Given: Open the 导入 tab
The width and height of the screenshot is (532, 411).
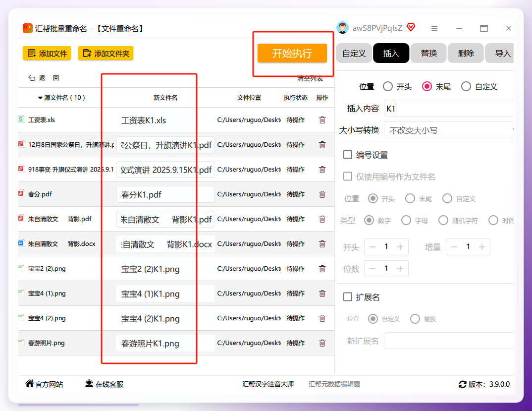Looking at the screenshot, I should 500,54.
